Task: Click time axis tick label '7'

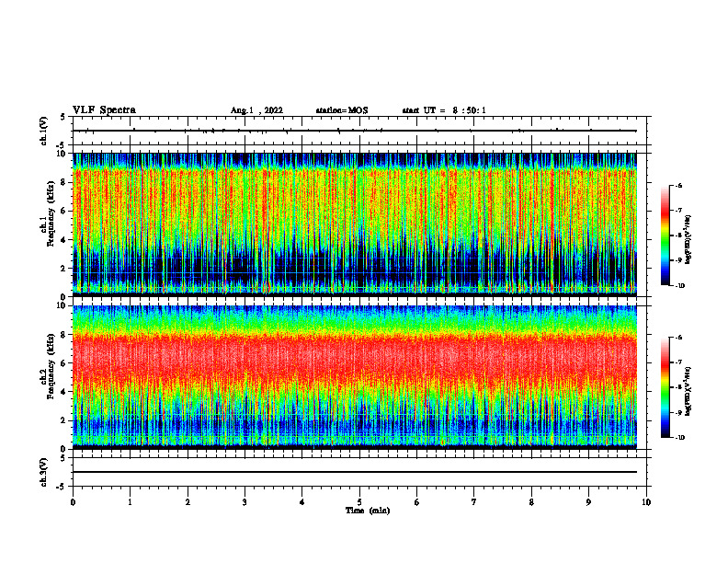Action: click(x=474, y=502)
